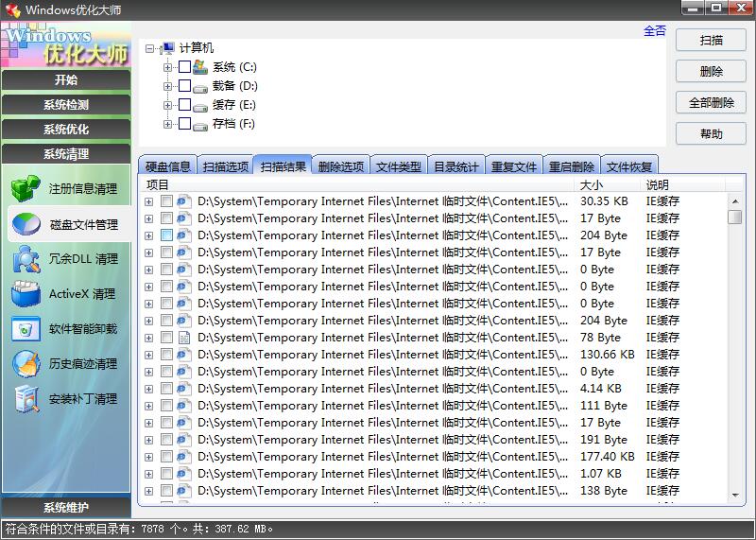
Task: Open the 注册信息清理 registry cleanup icon
Action: [x=26, y=188]
